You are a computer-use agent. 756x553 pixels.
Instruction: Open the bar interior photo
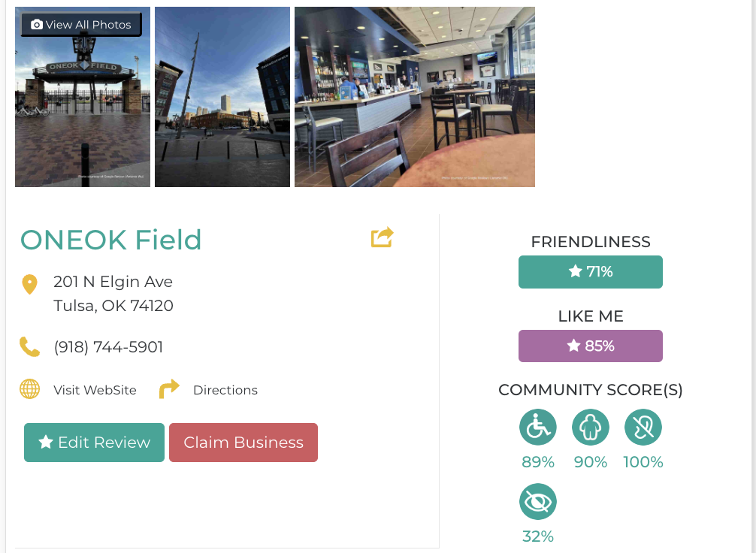(x=415, y=97)
